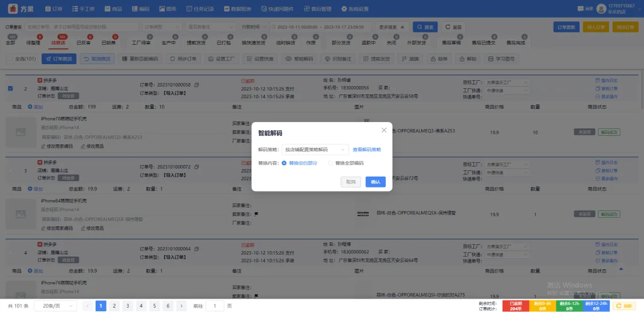Click the 方果 logo icon
The image size is (644, 313).
[x=12, y=9]
